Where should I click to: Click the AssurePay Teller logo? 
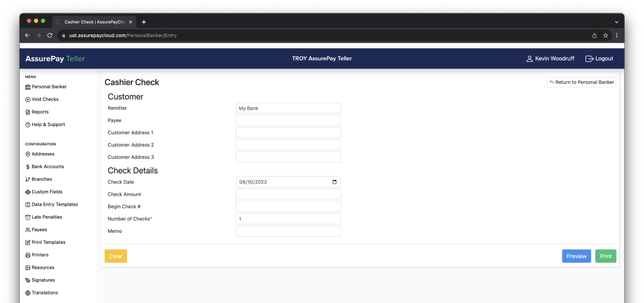click(55, 59)
